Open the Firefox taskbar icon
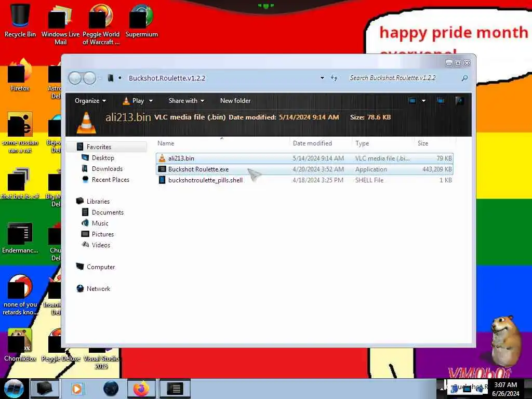532x399 pixels. tap(141, 389)
